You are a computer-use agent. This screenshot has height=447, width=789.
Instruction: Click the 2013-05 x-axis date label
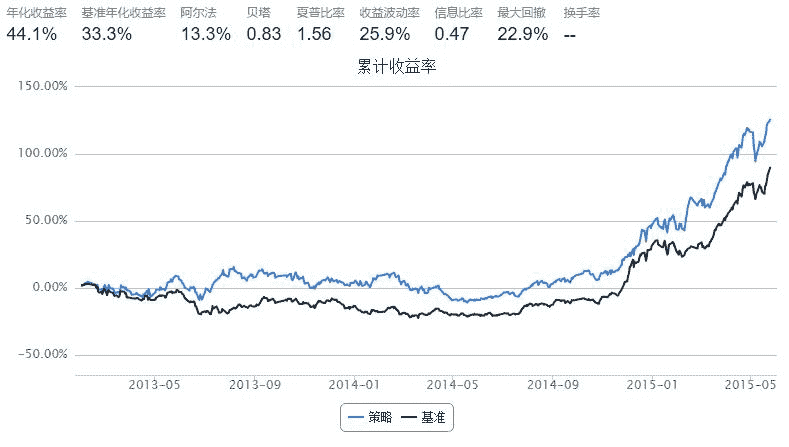point(157,384)
